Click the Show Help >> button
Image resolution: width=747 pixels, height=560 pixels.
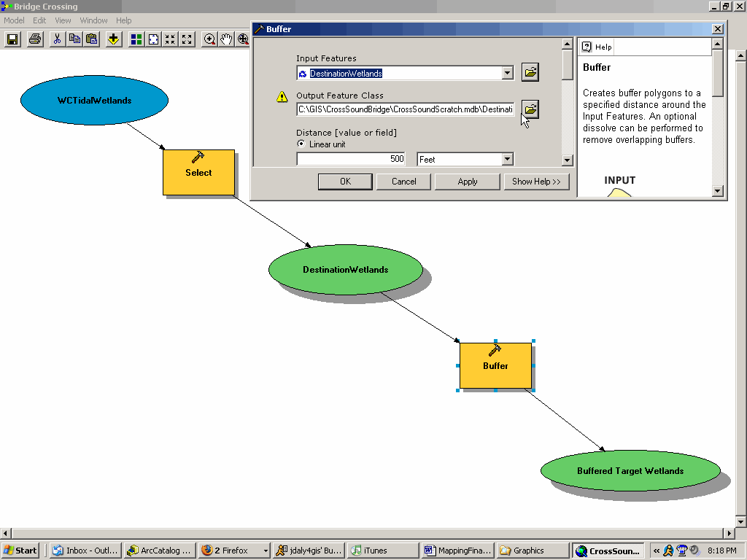[x=536, y=182]
